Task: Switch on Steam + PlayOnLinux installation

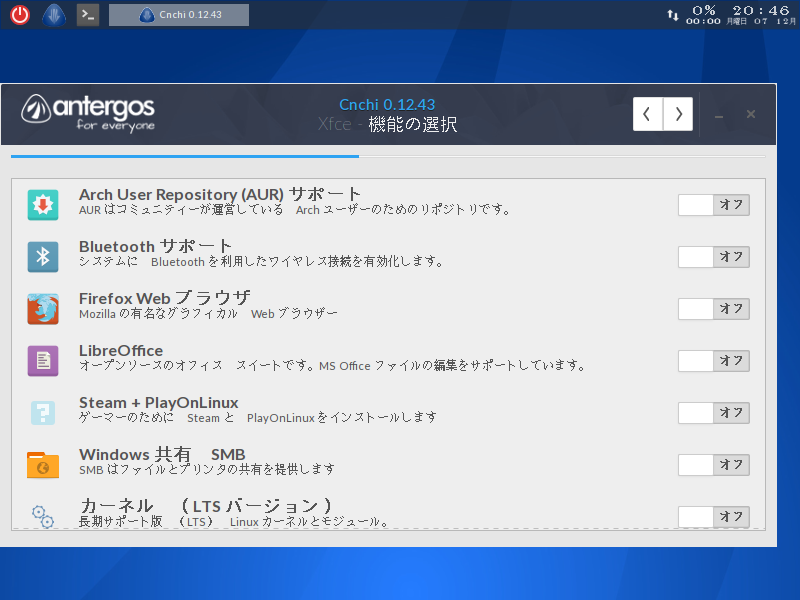Action: click(713, 413)
